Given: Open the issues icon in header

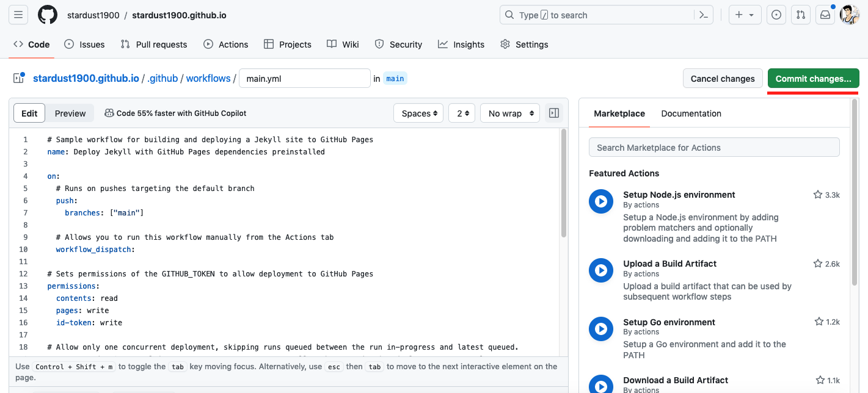Looking at the screenshot, I should point(776,15).
